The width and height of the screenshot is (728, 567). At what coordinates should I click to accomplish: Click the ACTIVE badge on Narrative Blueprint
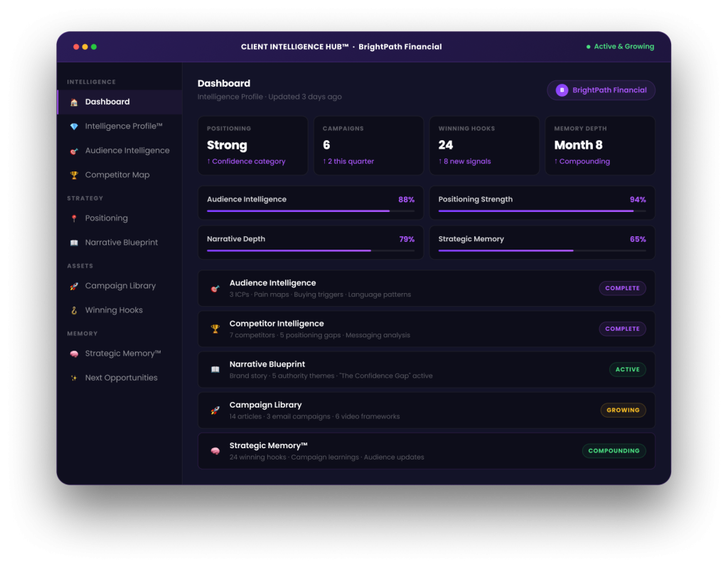[627, 369]
